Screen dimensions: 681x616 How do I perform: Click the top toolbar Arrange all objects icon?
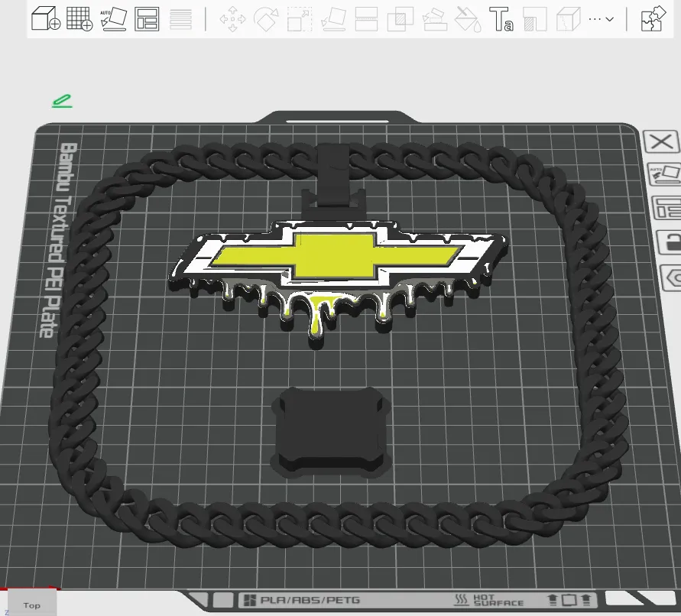(x=147, y=19)
